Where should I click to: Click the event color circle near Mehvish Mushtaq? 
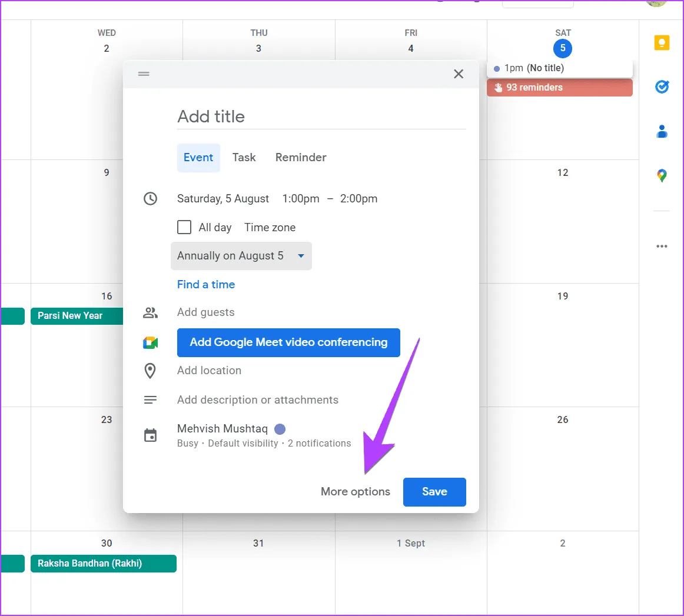click(x=280, y=429)
